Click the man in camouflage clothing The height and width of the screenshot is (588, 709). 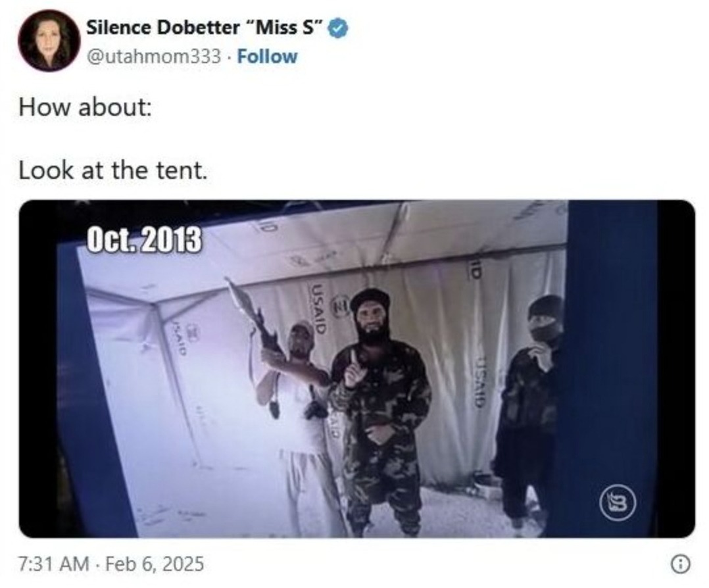coord(379,412)
